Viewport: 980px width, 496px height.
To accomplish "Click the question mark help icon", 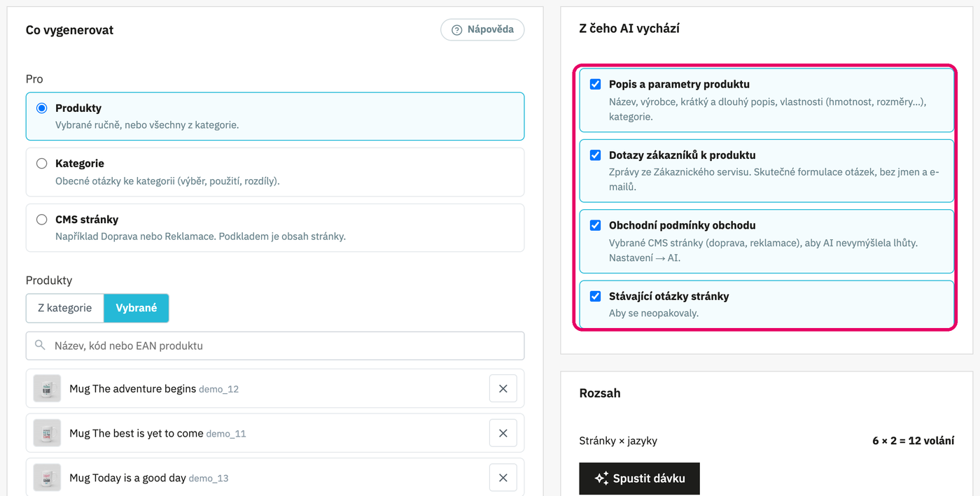I will pos(457,29).
